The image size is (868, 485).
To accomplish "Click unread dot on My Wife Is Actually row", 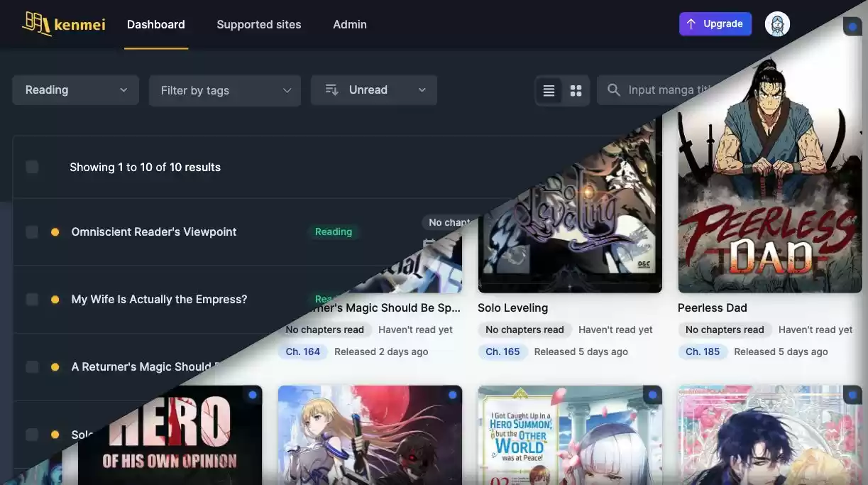I will tap(55, 299).
